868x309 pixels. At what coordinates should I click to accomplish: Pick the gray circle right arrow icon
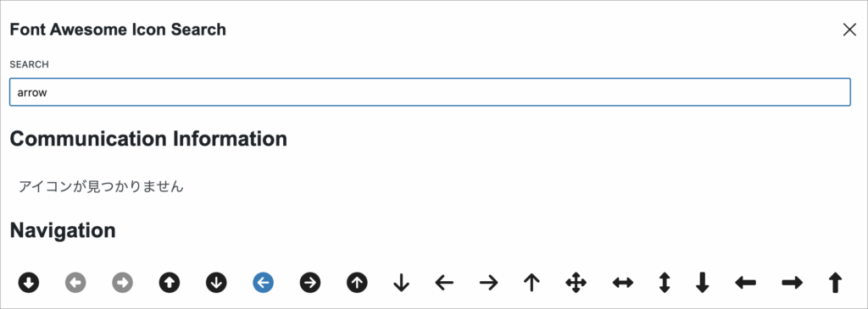point(122,283)
